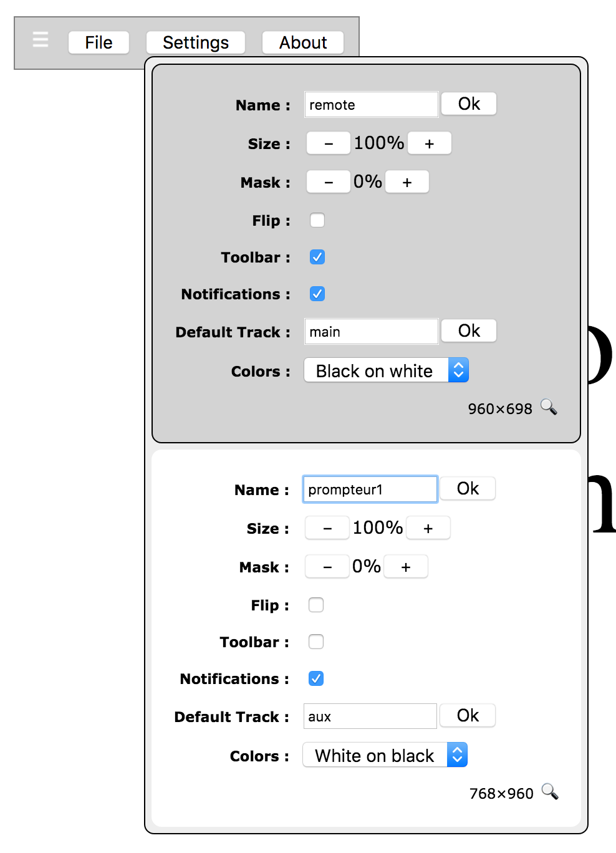Confirm the aux default track with Ok

(468, 716)
